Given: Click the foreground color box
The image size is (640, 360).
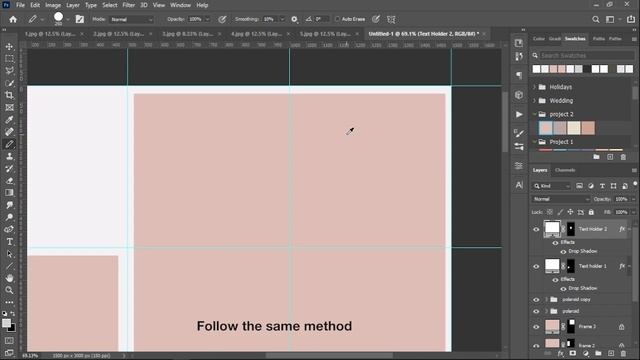Looking at the screenshot, I should pyautogui.click(x=7, y=323).
